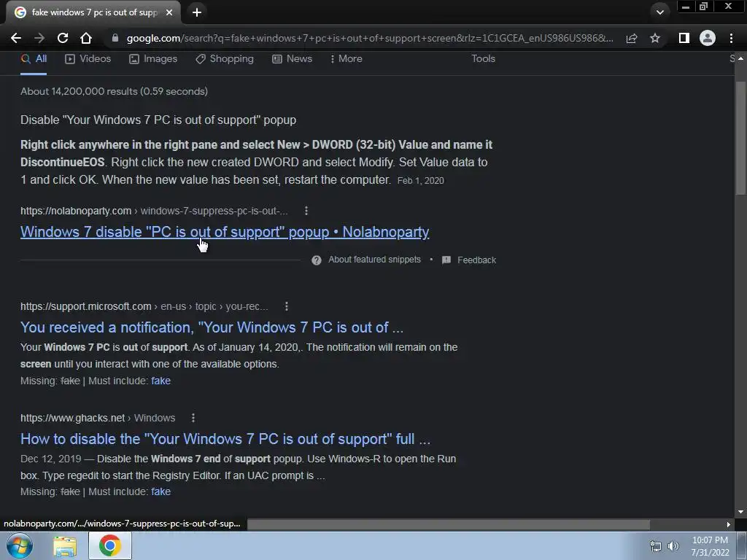747x560 pixels.
Task: Click the nolabnoparty.com breadcrumb URL
Action: pos(154,211)
